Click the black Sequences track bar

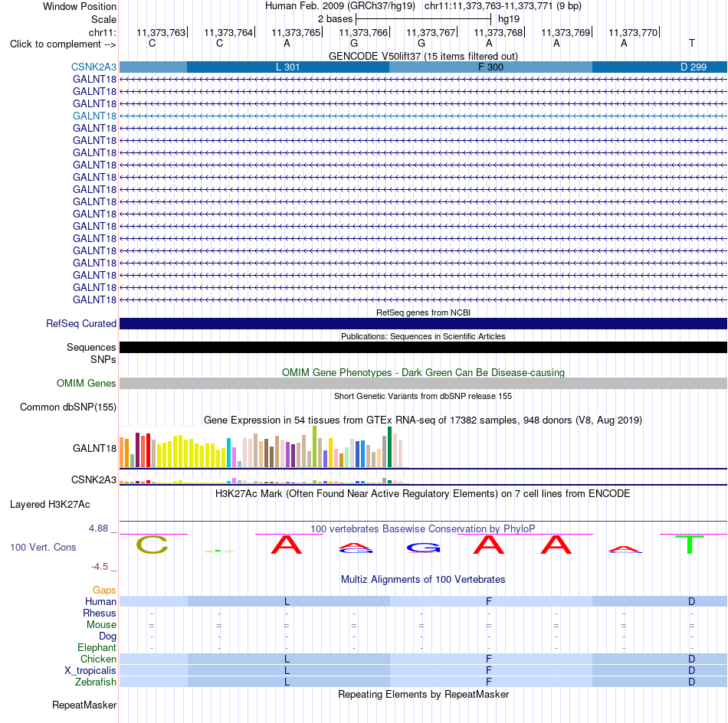tap(423, 347)
